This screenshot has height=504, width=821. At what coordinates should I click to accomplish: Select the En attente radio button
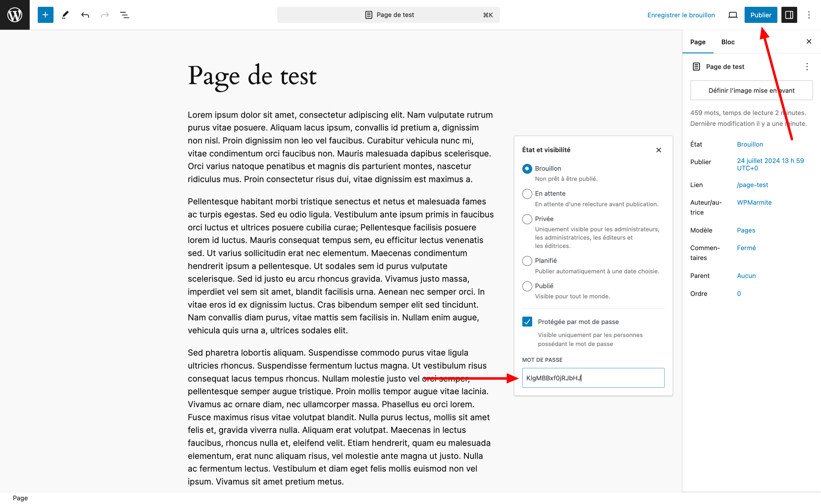pos(527,194)
